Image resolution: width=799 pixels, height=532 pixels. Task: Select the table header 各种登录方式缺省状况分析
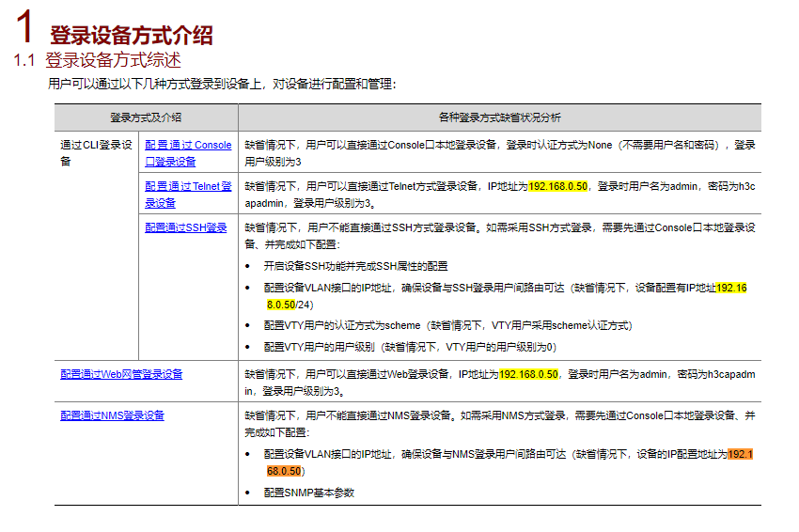(x=499, y=117)
